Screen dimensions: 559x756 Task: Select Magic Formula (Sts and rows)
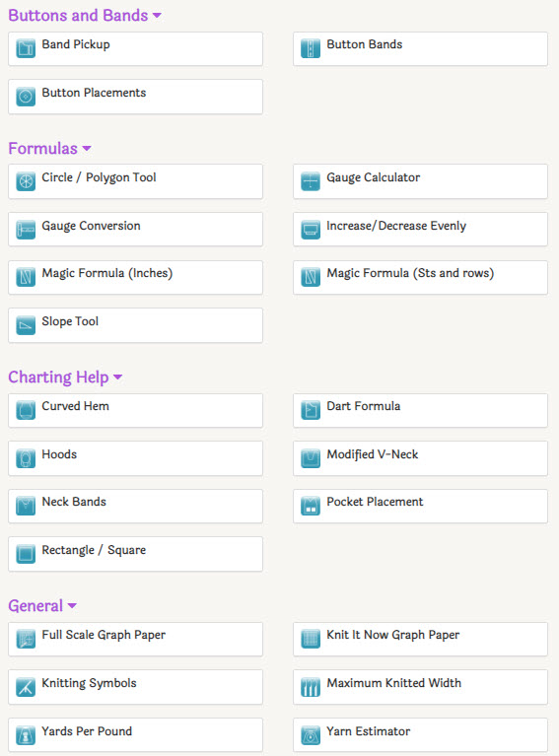tap(421, 277)
